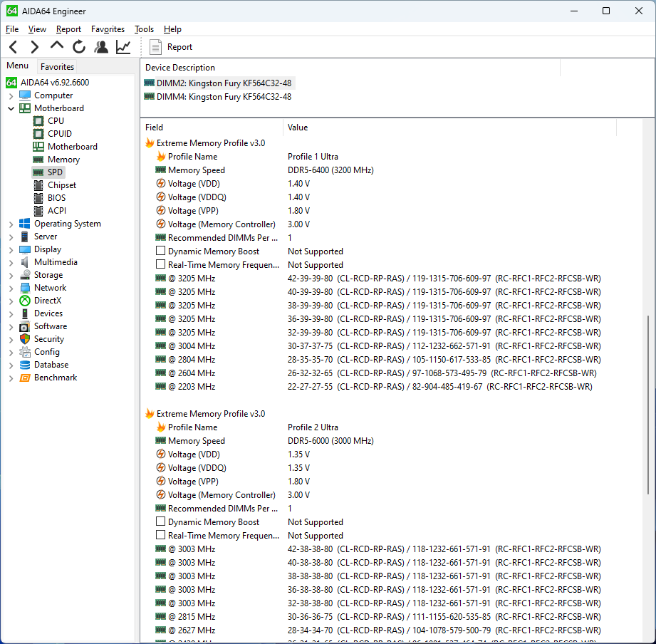656x644 pixels.
Task: Click the AIDA64 v6.92.6600 root icon
Action: pyautogui.click(x=11, y=83)
